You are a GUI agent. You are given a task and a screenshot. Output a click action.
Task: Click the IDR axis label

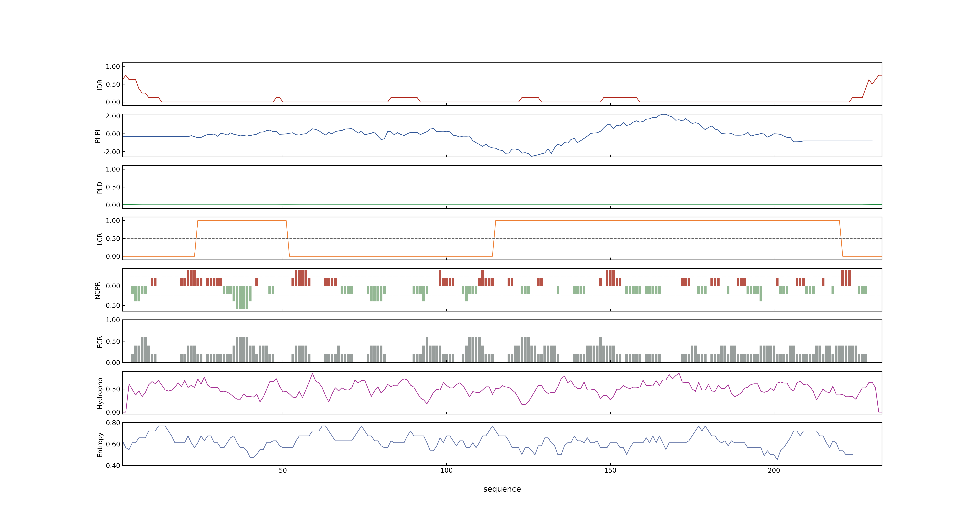point(100,85)
